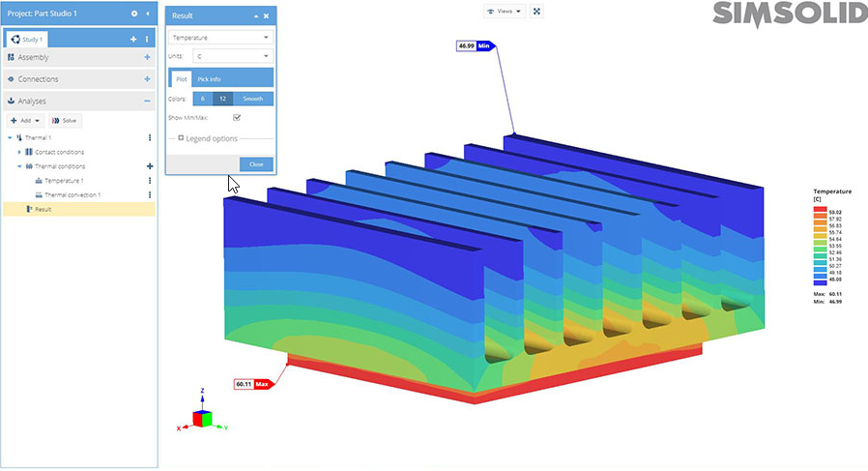
Task: Toggle the Show Min/Max checkbox
Action: 236,117
